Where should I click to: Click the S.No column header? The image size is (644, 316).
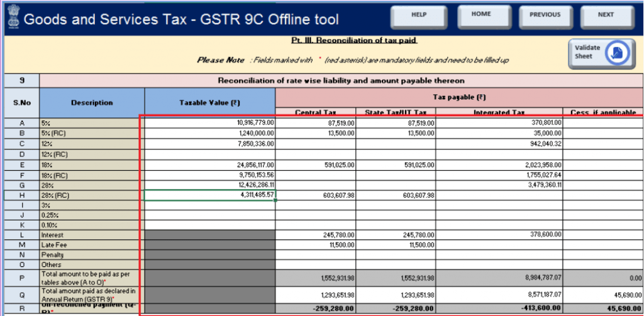point(22,102)
